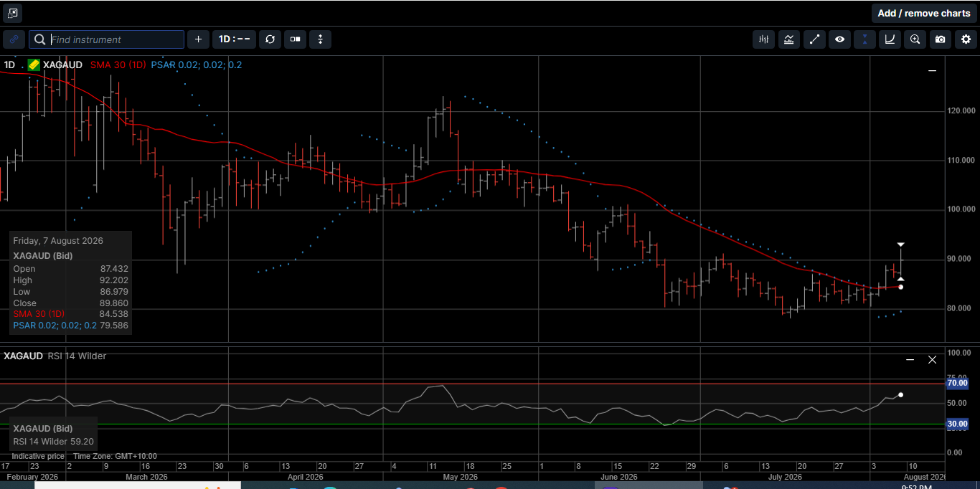Refresh the chart with the reload icon
This screenshot has width=980, height=489.
pos(270,39)
